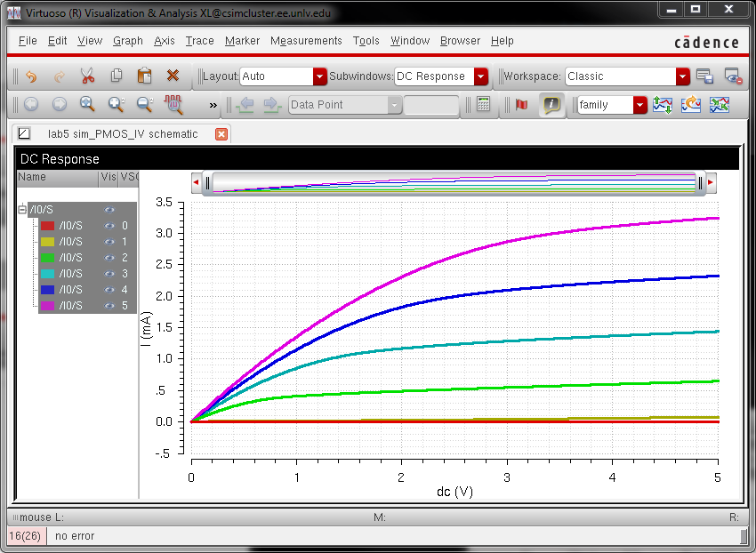Click the Undo arrow icon
The image size is (756, 553).
[31, 76]
